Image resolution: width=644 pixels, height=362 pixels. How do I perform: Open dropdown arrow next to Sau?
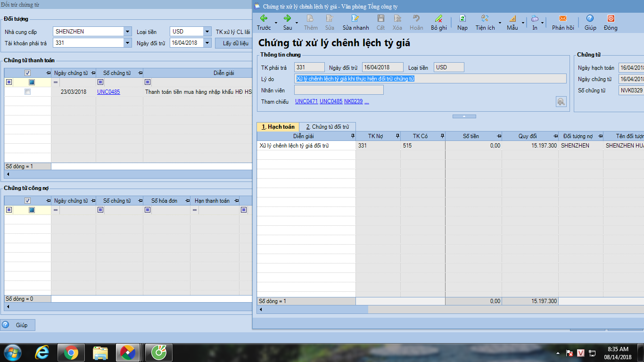pyautogui.click(x=297, y=23)
